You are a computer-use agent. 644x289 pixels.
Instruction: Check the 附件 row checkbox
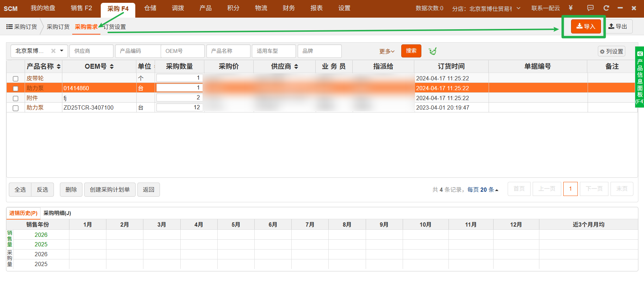click(16, 98)
